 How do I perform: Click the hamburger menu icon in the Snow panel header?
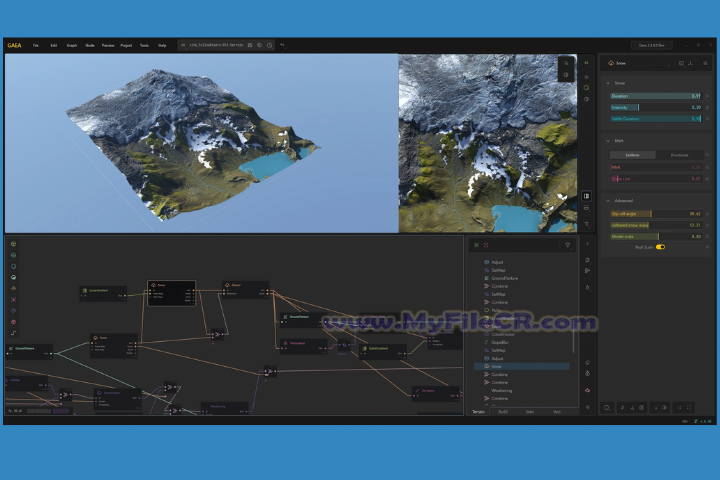705,63
